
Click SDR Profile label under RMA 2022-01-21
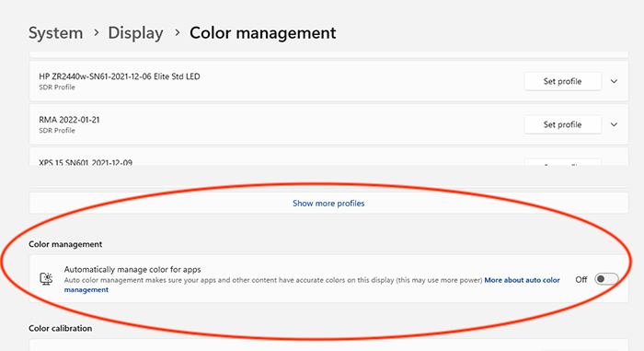pyautogui.click(x=57, y=131)
